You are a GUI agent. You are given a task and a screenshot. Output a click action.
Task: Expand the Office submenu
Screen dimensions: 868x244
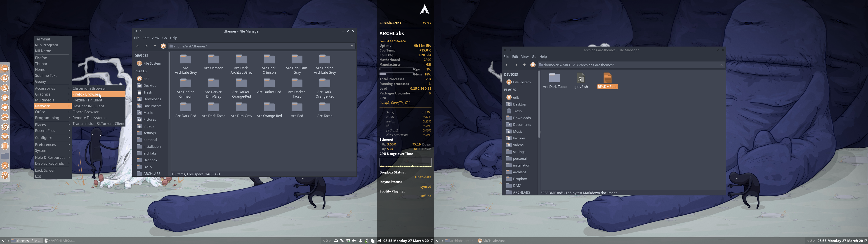53,112
